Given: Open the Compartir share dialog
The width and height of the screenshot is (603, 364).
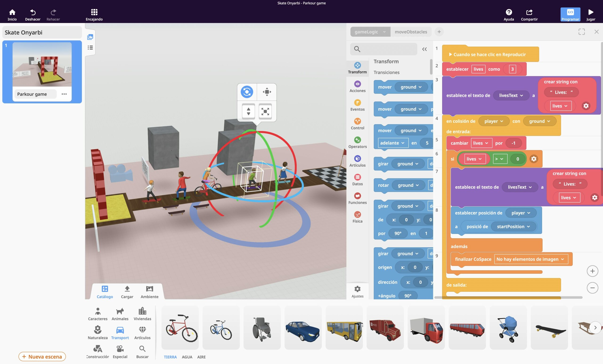Looking at the screenshot, I should (x=529, y=15).
